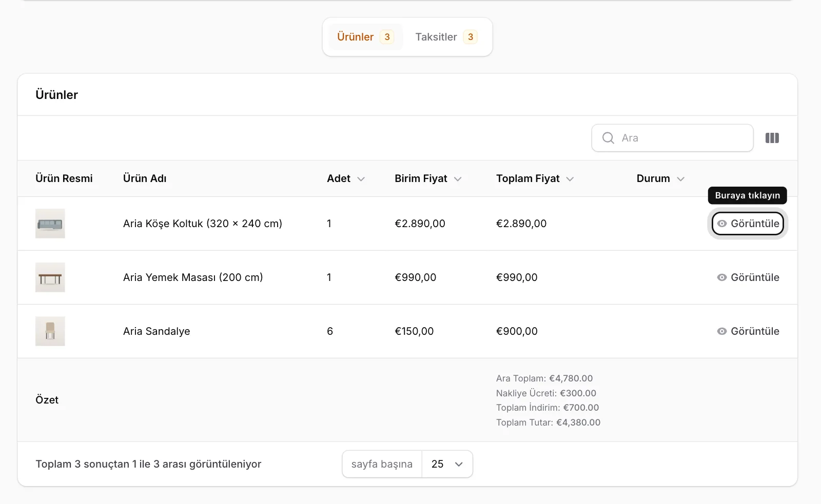The width and height of the screenshot is (821, 504).
Task: Focus the Ara search field
Action: tap(672, 138)
